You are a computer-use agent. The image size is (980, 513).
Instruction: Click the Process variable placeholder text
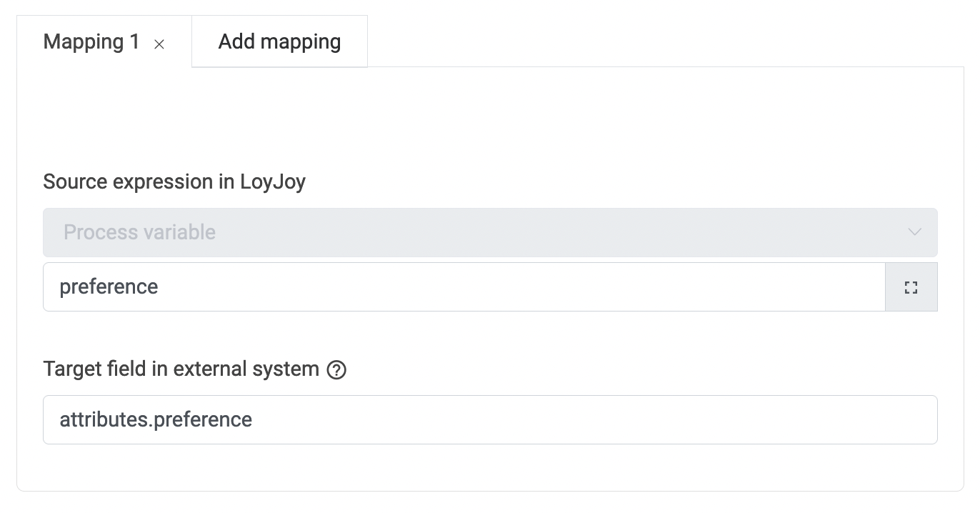(139, 232)
